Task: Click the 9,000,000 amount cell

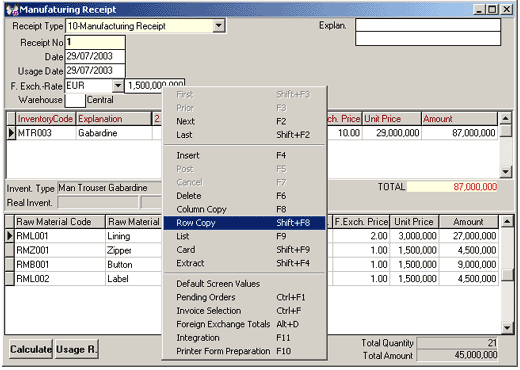Action: (x=468, y=265)
